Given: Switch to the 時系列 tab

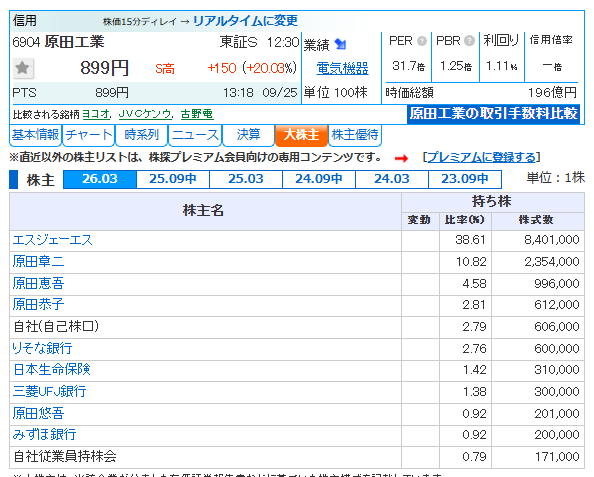Looking at the screenshot, I should pos(141,135).
